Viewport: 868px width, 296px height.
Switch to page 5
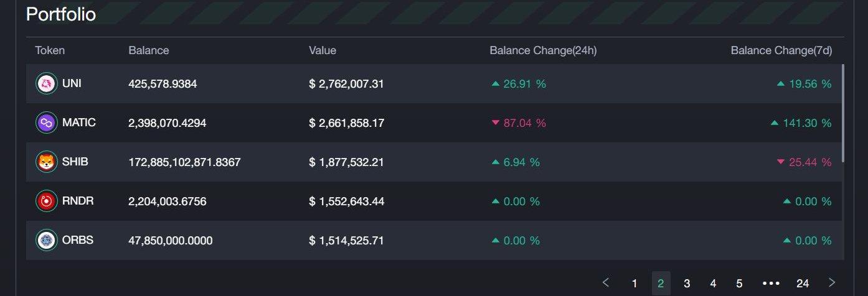click(x=739, y=284)
